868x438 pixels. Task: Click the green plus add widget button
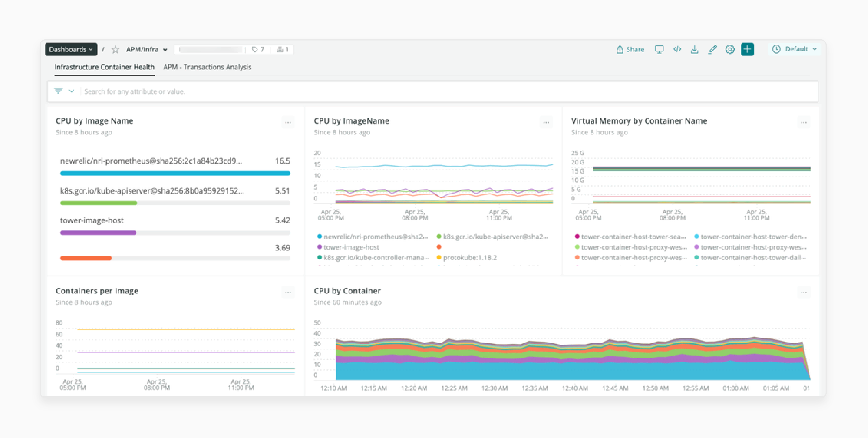pos(747,50)
